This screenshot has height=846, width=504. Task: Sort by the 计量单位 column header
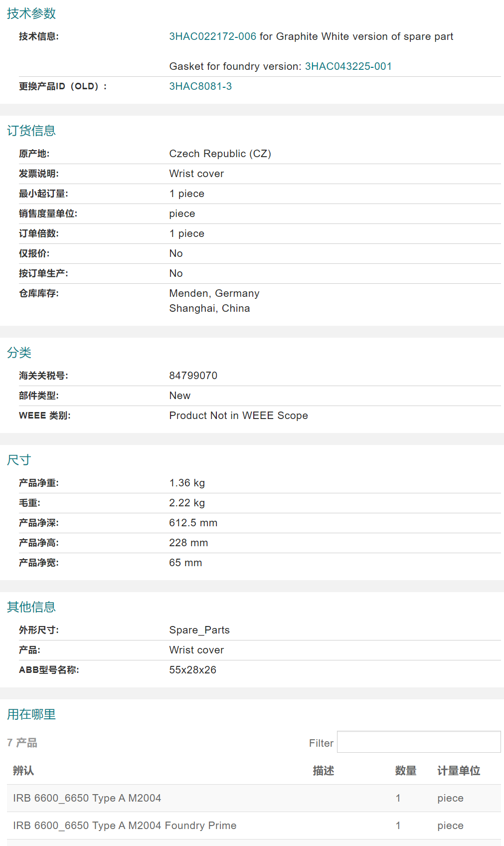(x=458, y=771)
